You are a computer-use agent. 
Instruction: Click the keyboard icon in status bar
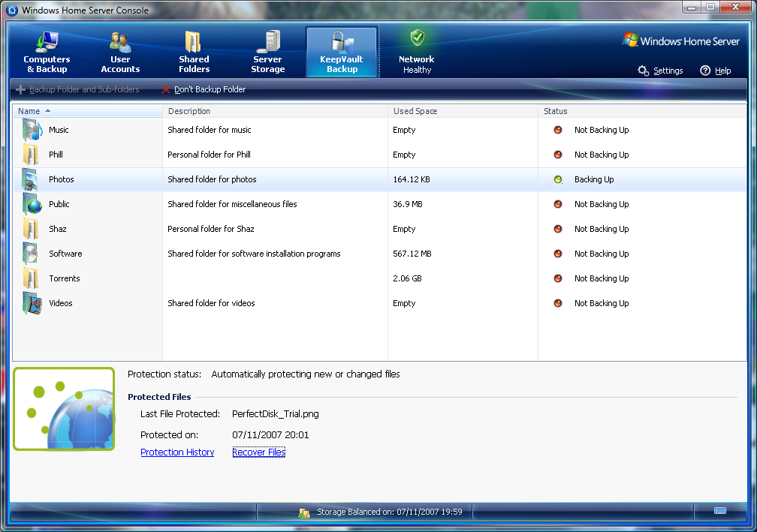coord(719,511)
